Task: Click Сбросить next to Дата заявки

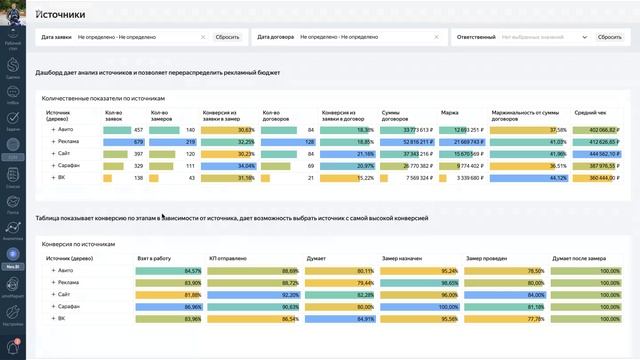Action: click(227, 37)
